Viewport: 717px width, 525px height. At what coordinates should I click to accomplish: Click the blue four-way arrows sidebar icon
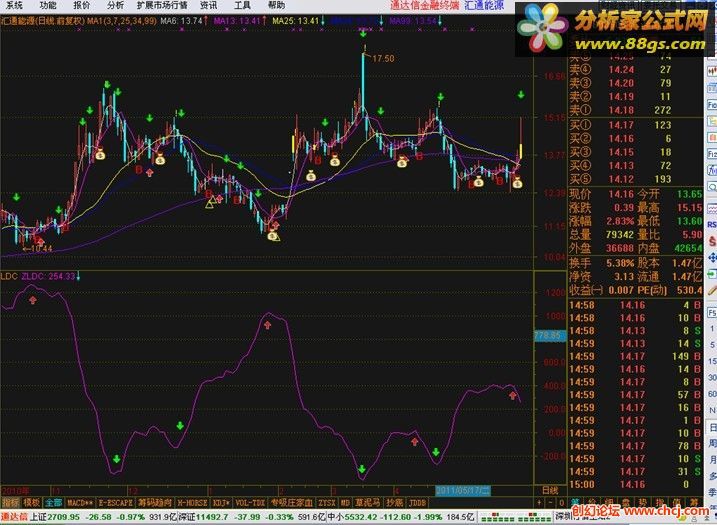click(712, 257)
